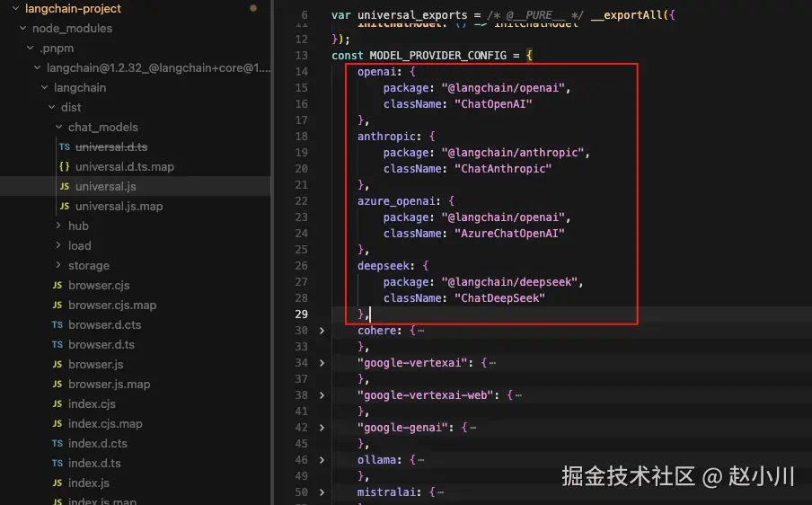Click the langchain folder label
This screenshot has width=812, height=505.
coord(80,87)
